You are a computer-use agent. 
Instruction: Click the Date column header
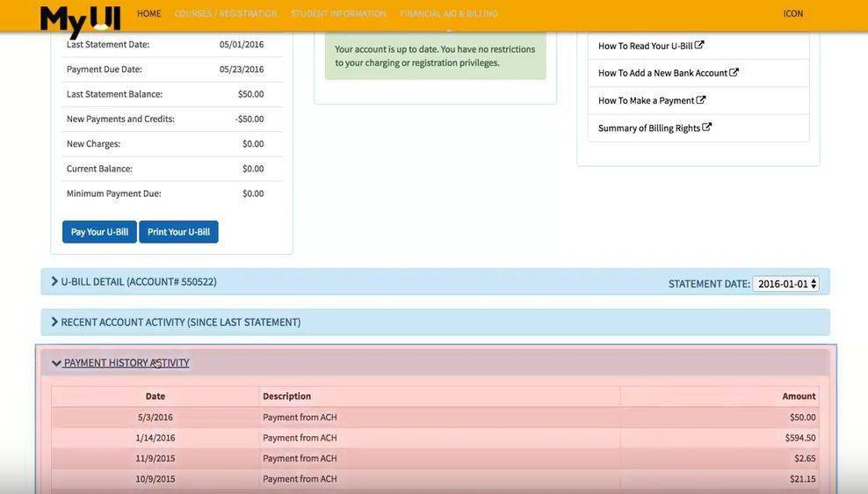point(155,396)
